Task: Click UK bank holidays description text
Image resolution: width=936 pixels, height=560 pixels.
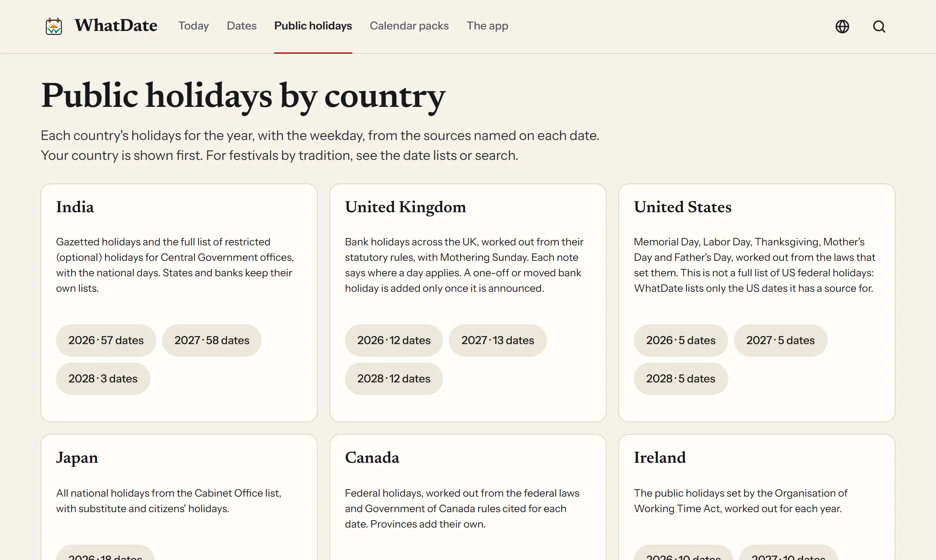Action: [464, 265]
